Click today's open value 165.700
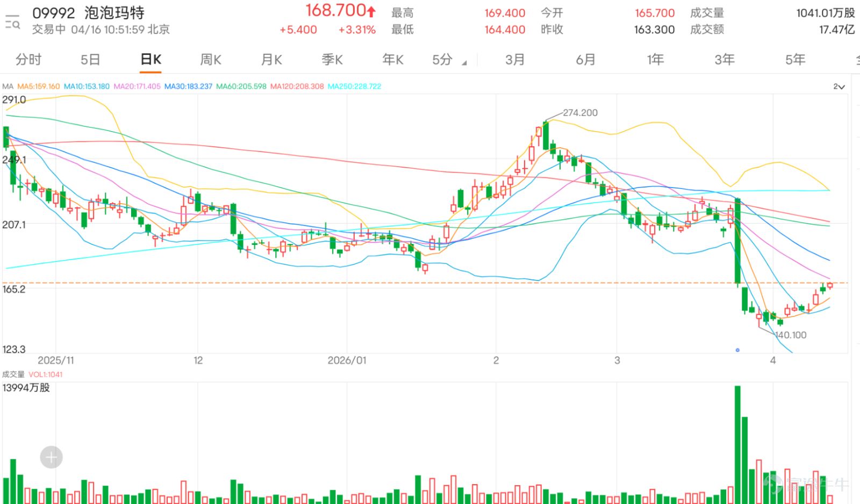Image resolution: width=860 pixels, height=504 pixels. [x=655, y=13]
